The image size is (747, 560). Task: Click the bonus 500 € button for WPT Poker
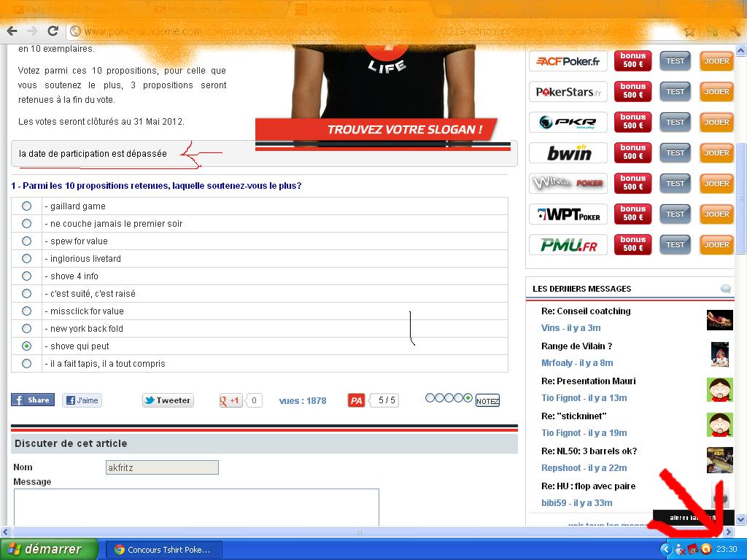coord(632,214)
